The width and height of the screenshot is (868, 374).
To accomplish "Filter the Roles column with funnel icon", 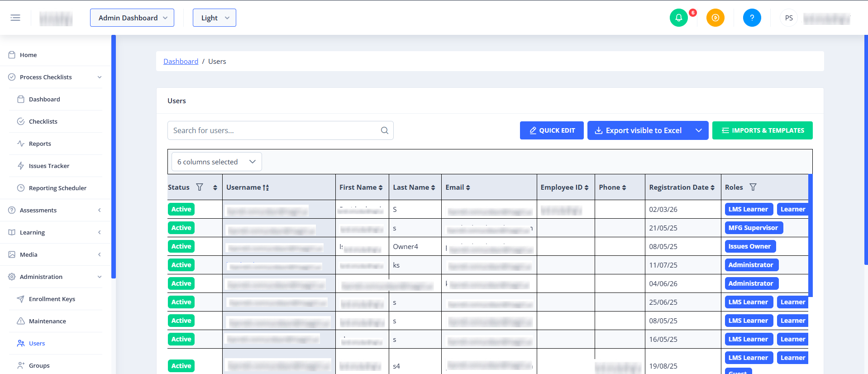I will [753, 187].
